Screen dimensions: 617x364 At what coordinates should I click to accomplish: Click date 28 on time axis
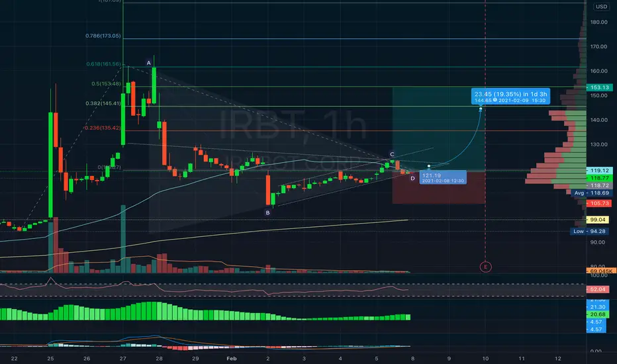[x=159, y=359]
